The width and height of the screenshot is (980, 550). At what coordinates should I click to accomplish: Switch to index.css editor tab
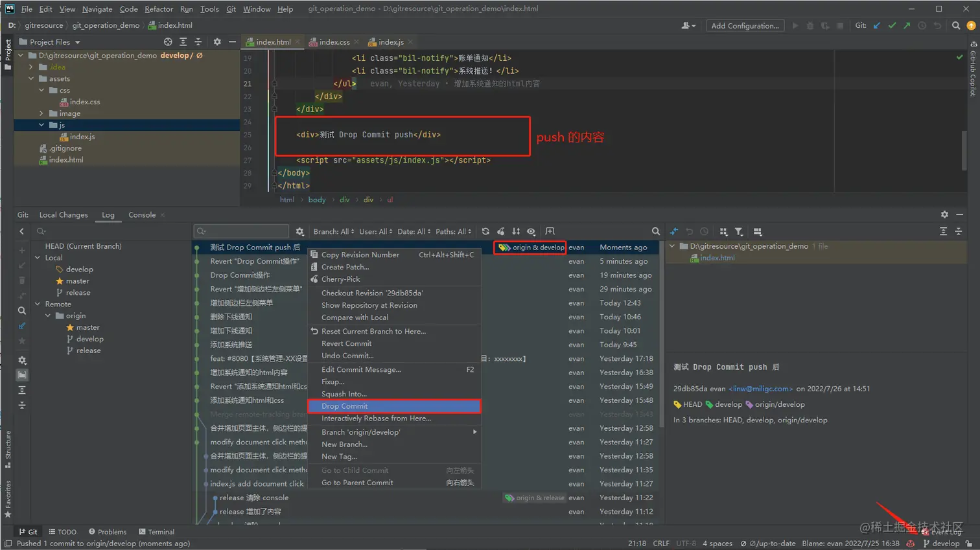(x=334, y=42)
